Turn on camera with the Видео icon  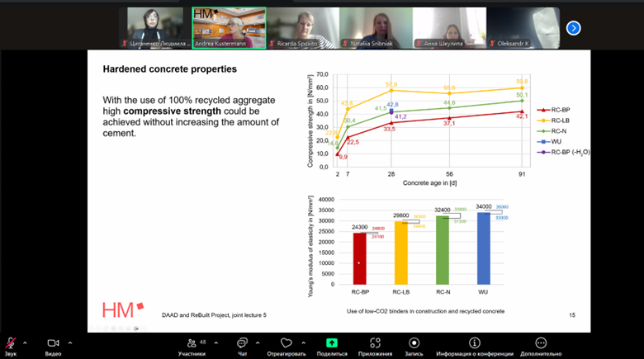point(54,342)
